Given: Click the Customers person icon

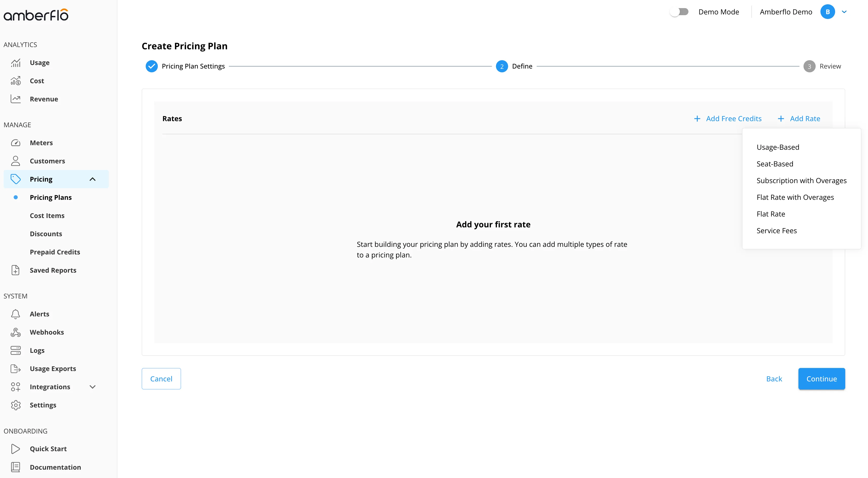Looking at the screenshot, I should pyautogui.click(x=15, y=161).
